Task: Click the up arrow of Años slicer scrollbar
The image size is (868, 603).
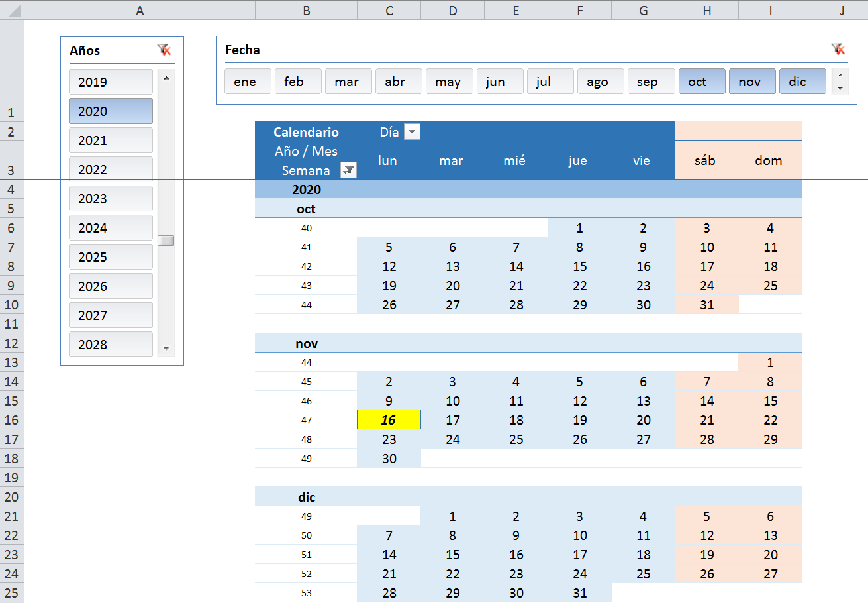Action: [166, 78]
